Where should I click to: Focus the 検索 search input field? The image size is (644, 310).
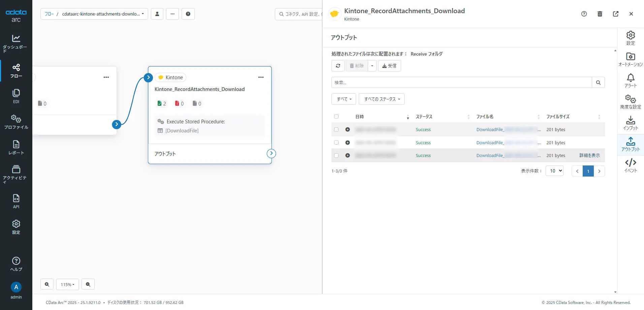(461, 83)
